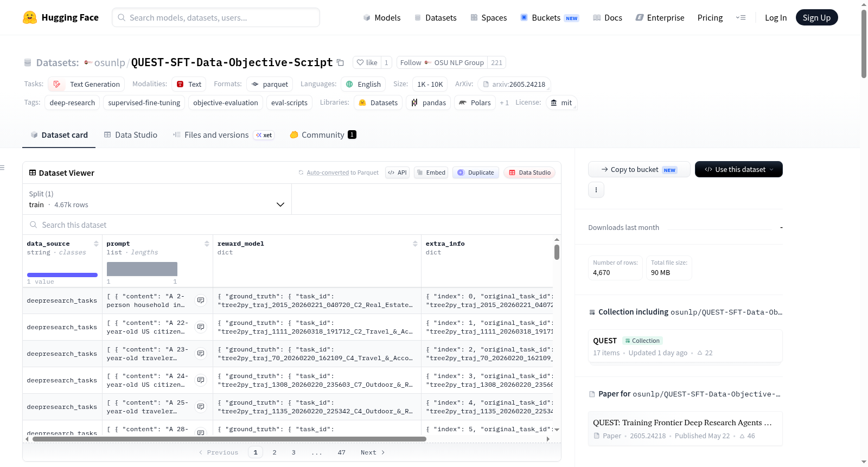The height and width of the screenshot is (467, 868).
Task: Open the Models nav item
Action: [382, 17]
